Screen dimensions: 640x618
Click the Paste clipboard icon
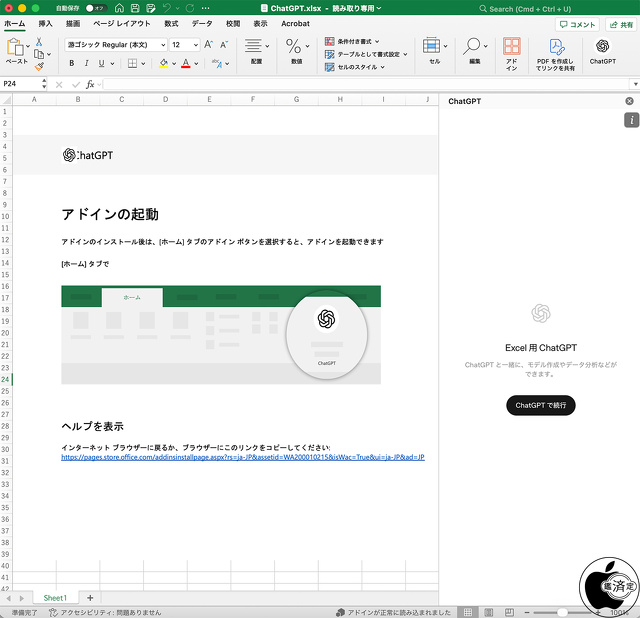point(15,47)
